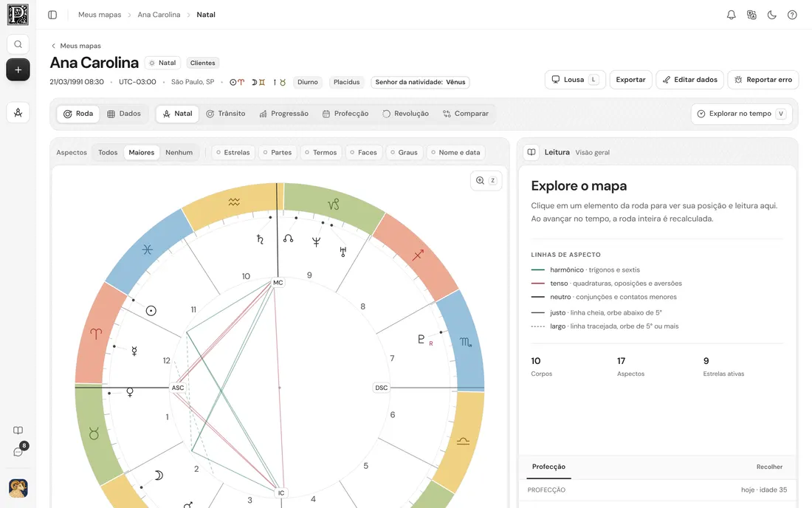Toggle the Nome e data overlay
Screen dimensions: 812x508
pyautogui.click(x=455, y=152)
